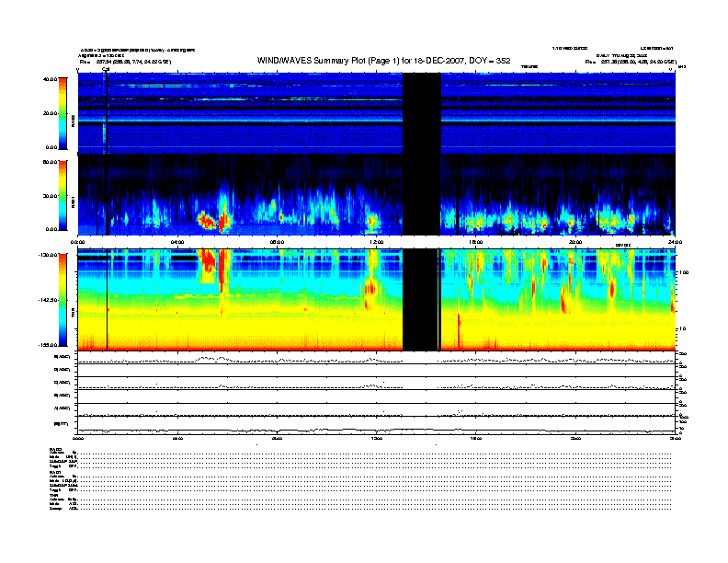The image size is (728, 563).
Task: Click the black data gap in TNR spectrogram
Action: [x=421, y=300]
